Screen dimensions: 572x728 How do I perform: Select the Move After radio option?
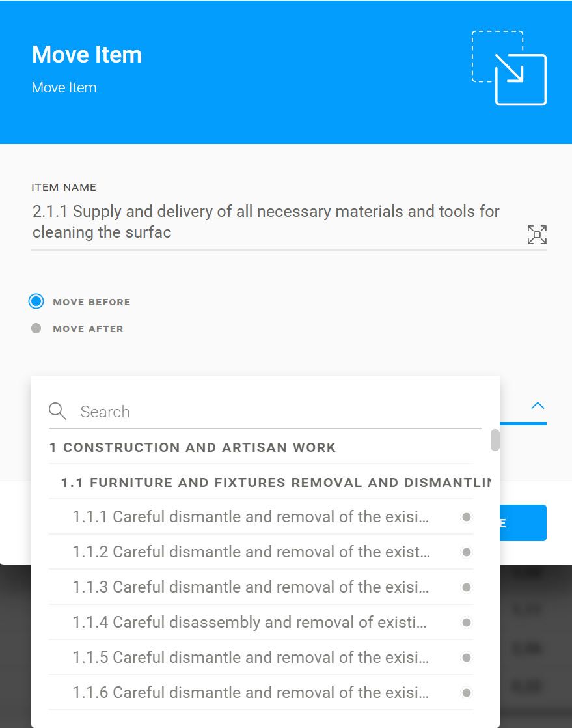[36, 328]
